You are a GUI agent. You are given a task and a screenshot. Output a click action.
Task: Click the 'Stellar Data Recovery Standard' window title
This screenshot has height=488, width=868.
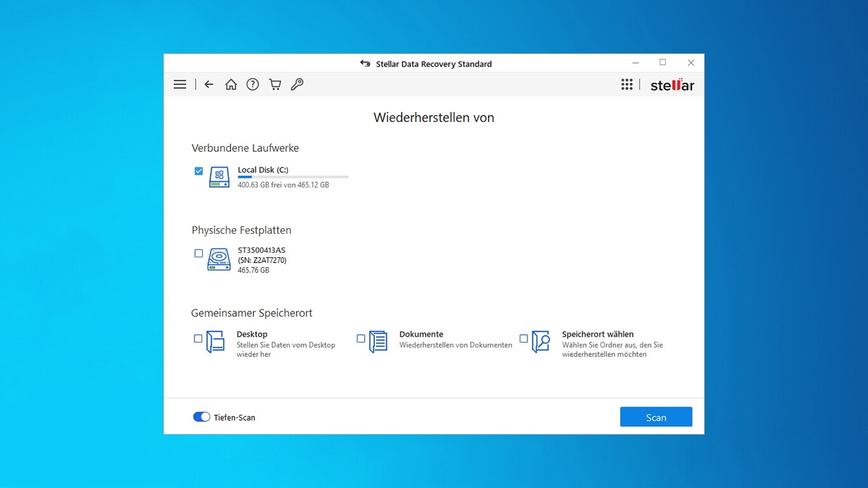click(x=434, y=64)
